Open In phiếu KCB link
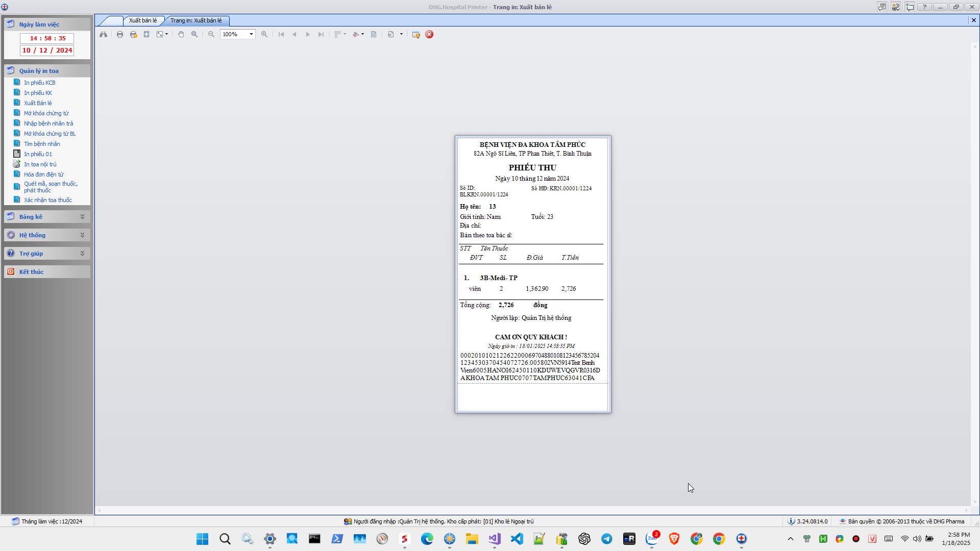Viewport: 980px width, 551px height. coord(39,83)
